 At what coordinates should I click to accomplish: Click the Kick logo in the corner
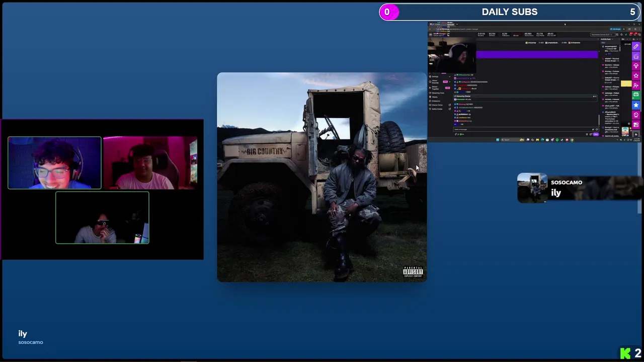click(625, 353)
